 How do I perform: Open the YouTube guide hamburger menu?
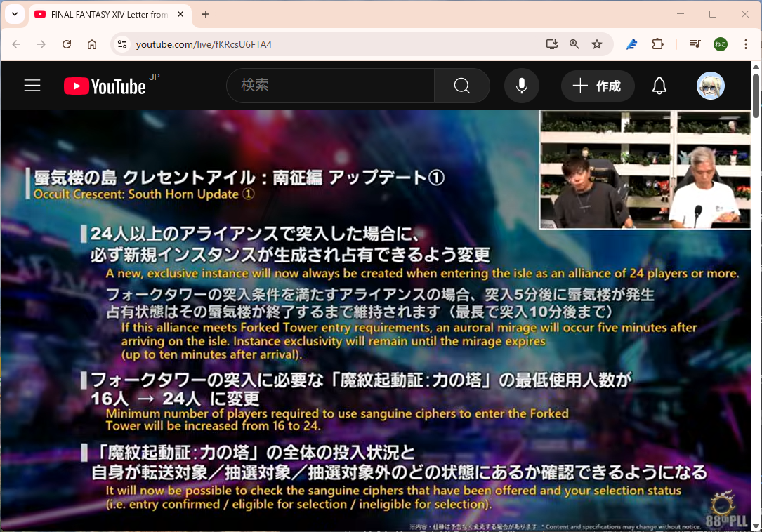[x=32, y=86]
